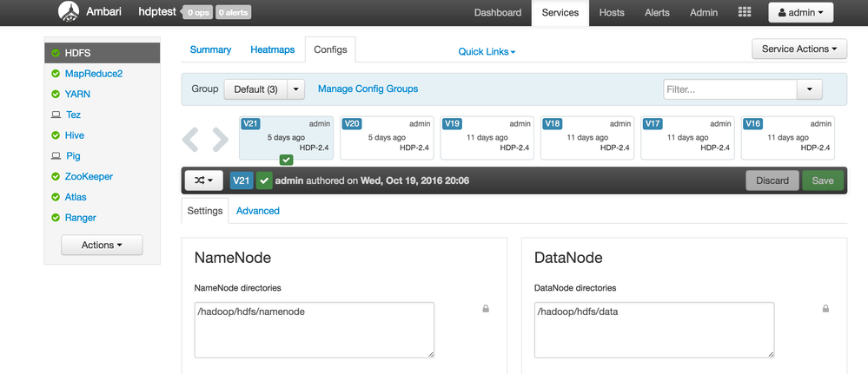Image resolution: width=868 pixels, height=374 pixels.
Task: Select the V18 config version box
Action: [x=586, y=137]
